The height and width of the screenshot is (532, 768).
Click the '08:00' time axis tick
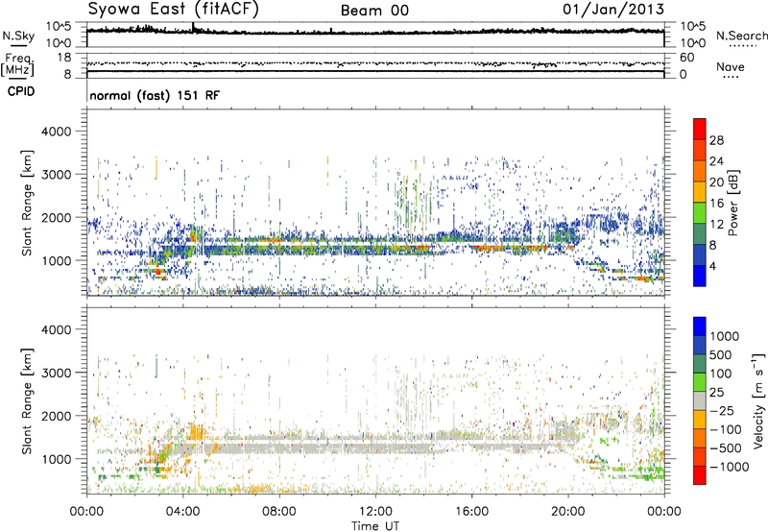pyautogui.click(x=279, y=512)
